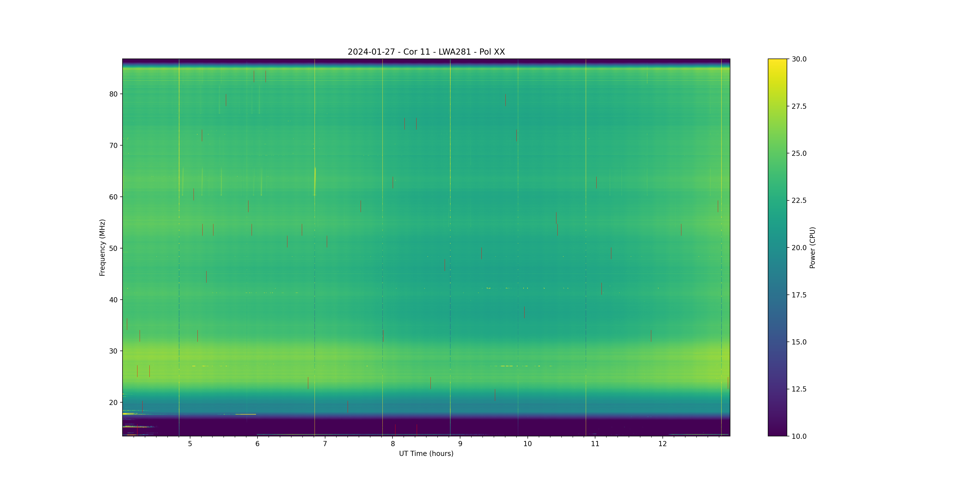Image resolution: width=980 pixels, height=490 pixels.
Task: Click the x-axis tick label 6
Action: 257,444
